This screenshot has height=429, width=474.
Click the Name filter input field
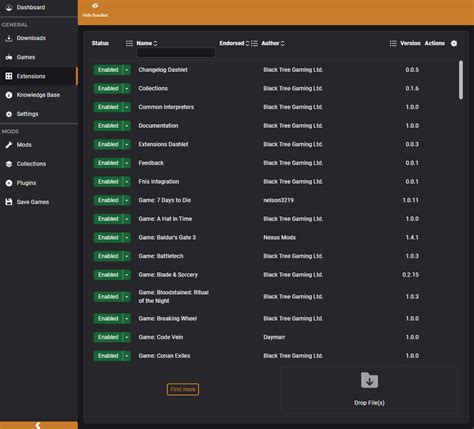pos(176,53)
